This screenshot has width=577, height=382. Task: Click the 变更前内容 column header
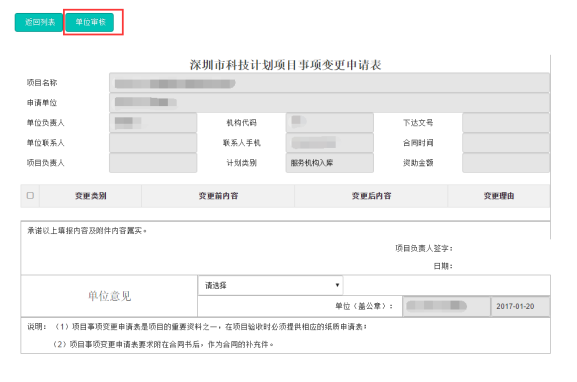[x=218, y=196]
